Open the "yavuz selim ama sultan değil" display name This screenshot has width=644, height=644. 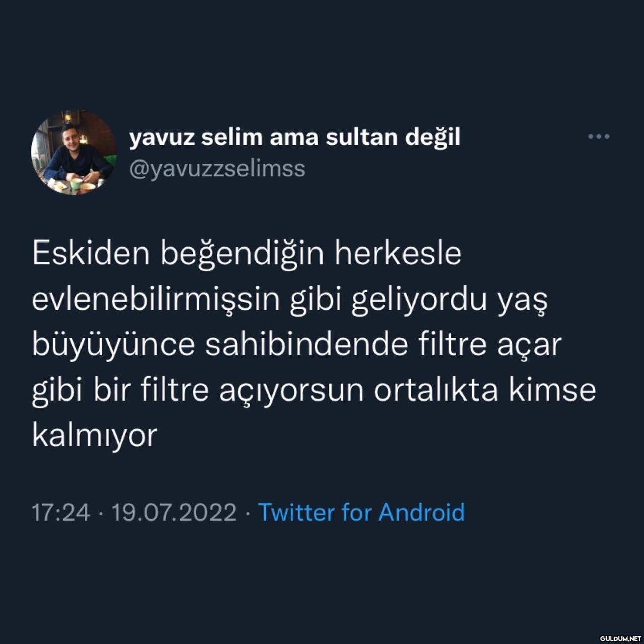[x=295, y=137]
